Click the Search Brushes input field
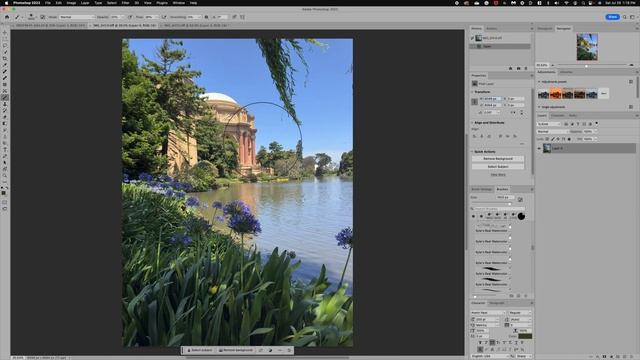The image size is (640, 360). point(497,209)
